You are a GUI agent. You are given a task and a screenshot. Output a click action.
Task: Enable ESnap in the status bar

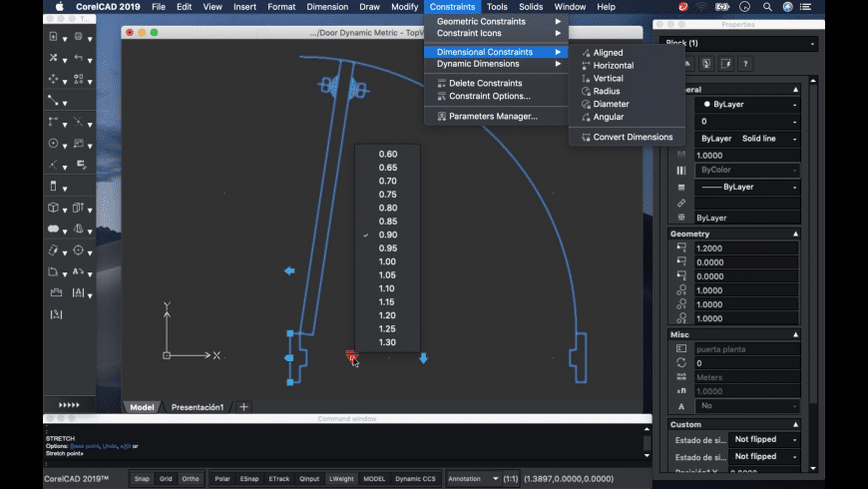tap(249, 478)
